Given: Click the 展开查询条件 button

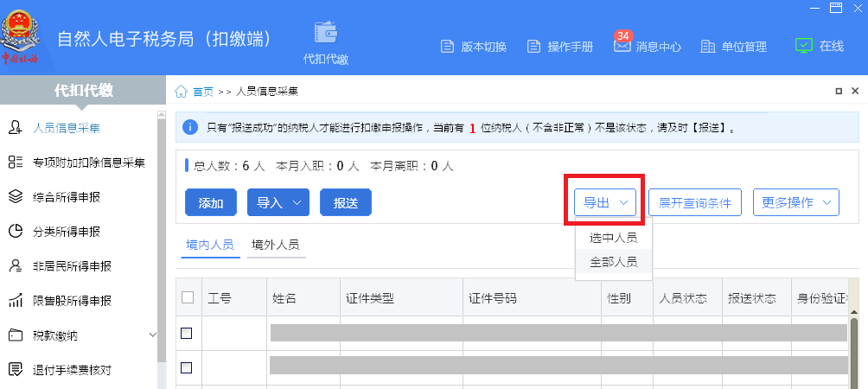Looking at the screenshot, I should coord(695,202).
